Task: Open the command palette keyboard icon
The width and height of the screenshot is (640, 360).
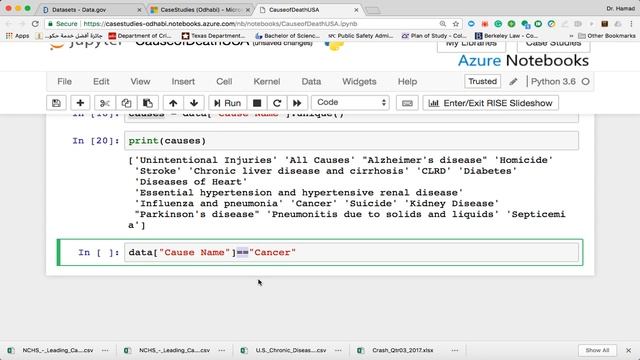Action: coord(407,103)
